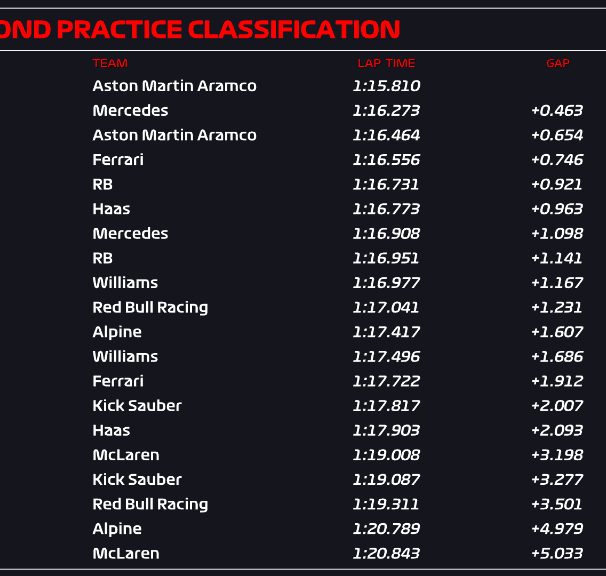Click the first Aston Martin Aramco row
Image resolution: width=606 pixels, height=576 pixels.
point(303,86)
